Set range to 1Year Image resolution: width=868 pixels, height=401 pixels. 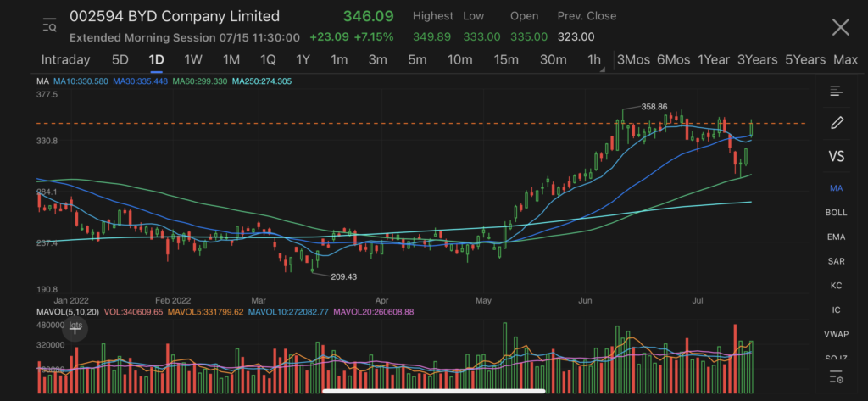coord(714,60)
